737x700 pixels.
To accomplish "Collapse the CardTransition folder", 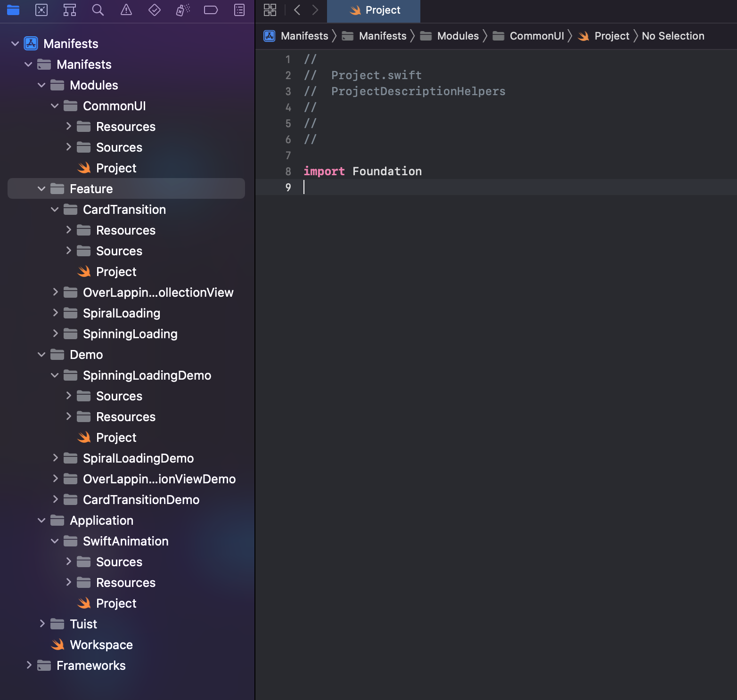I will 55,210.
